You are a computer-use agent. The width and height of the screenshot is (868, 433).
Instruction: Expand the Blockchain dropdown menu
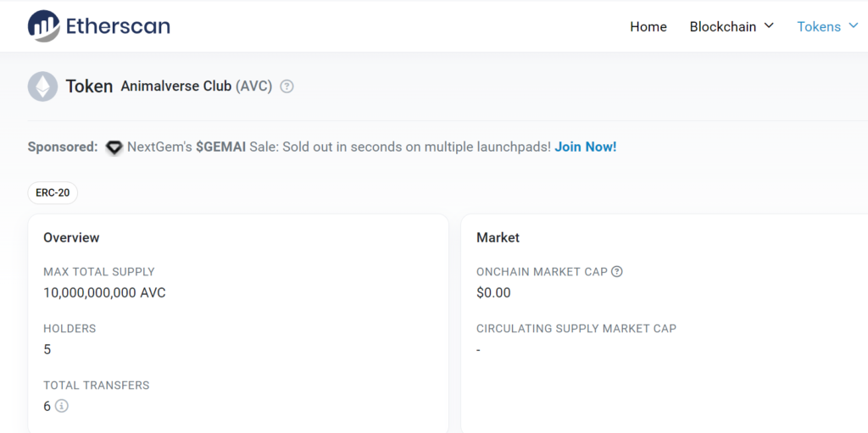click(x=732, y=26)
